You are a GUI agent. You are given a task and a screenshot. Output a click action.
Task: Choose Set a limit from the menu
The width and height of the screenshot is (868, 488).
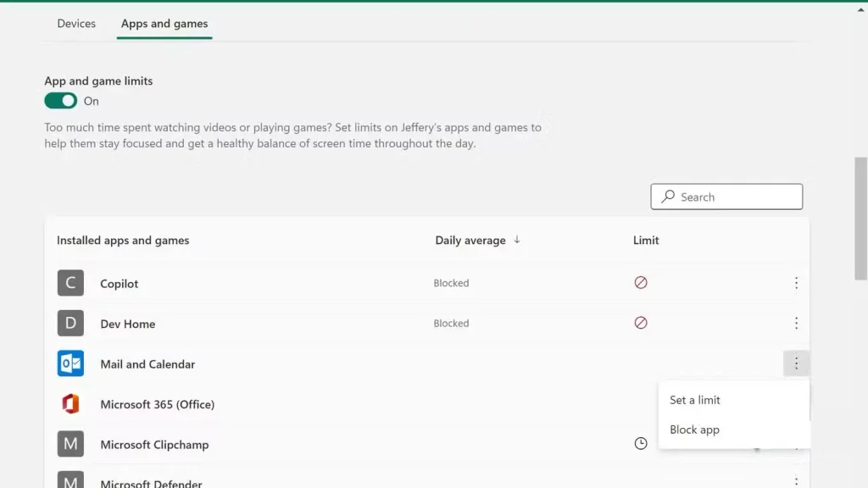coord(695,400)
